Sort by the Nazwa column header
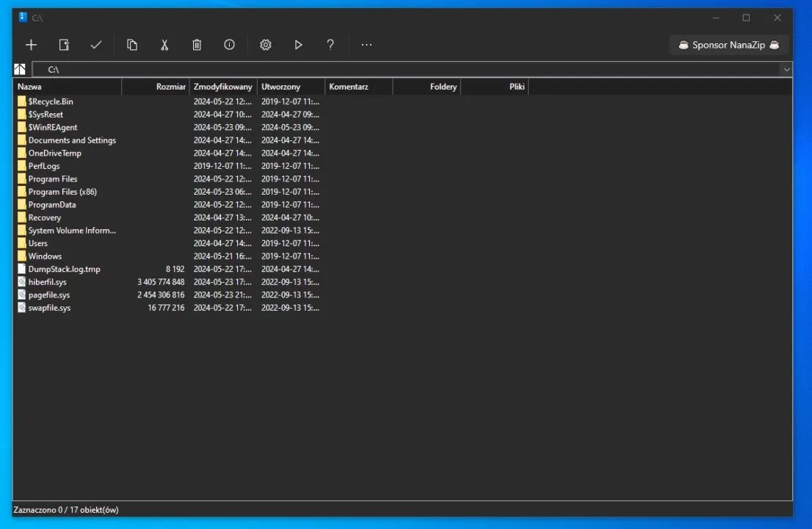 (x=66, y=87)
